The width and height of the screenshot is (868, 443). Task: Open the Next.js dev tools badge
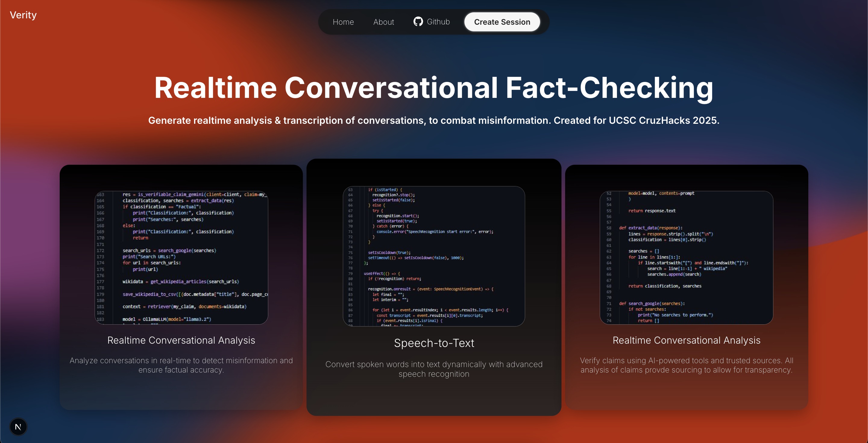18,426
